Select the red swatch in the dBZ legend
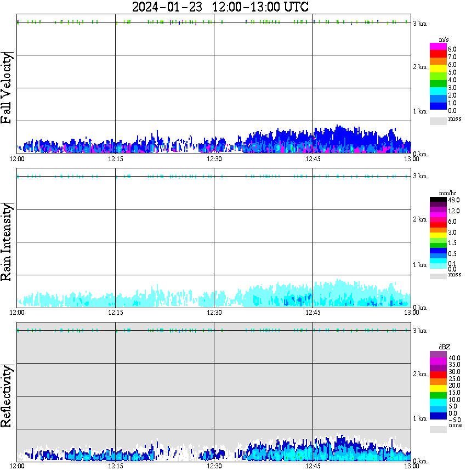 [x=438, y=375]
